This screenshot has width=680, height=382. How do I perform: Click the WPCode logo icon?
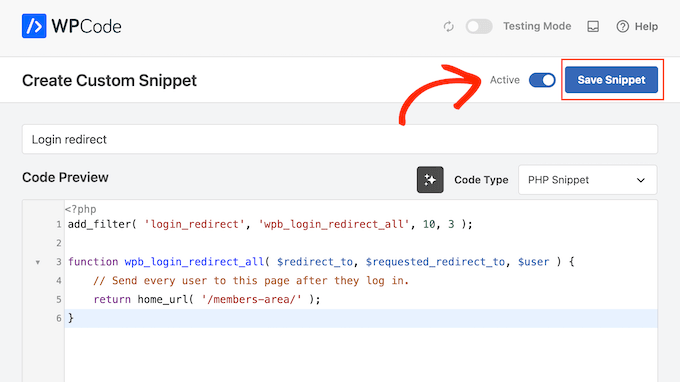(34, 26)
